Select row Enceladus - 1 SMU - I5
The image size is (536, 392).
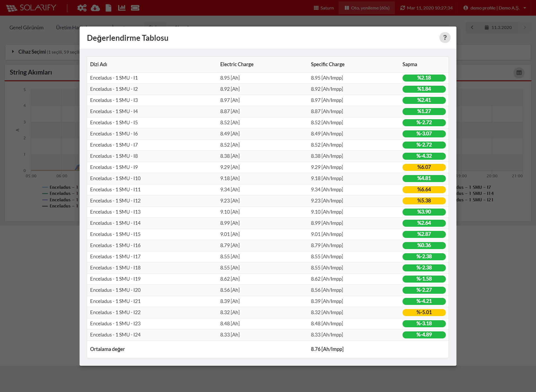pos(268,123)
